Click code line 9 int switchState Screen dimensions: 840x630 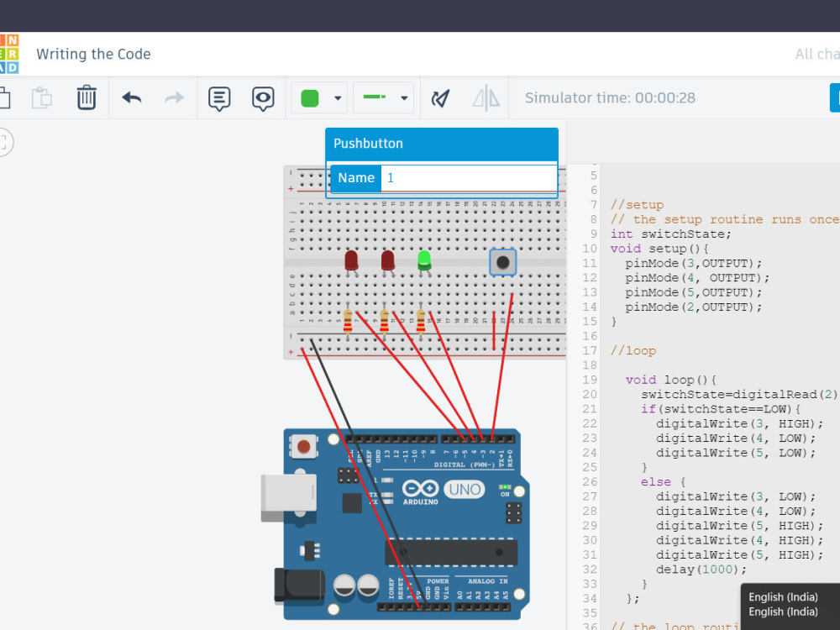click(670, 234)
